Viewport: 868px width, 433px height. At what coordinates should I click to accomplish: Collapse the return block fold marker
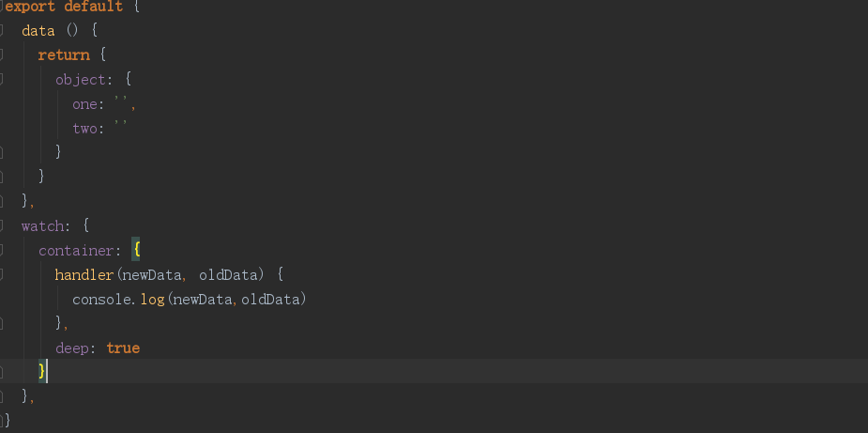tap(3, 54)
